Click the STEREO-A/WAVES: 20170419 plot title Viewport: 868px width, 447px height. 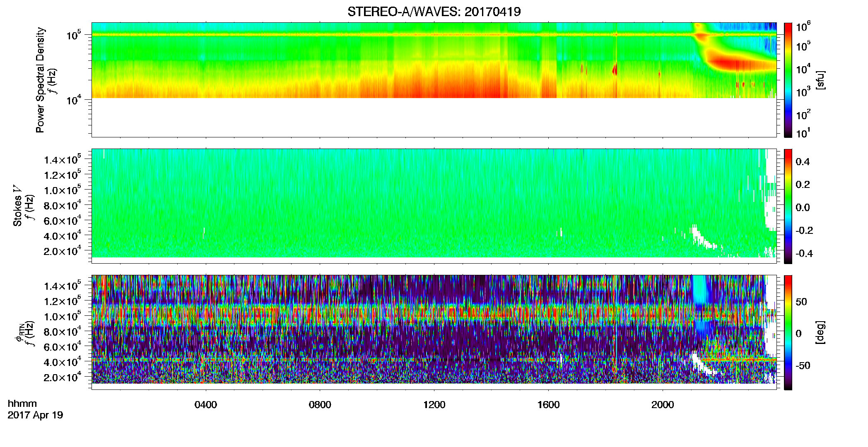(434, 12)
